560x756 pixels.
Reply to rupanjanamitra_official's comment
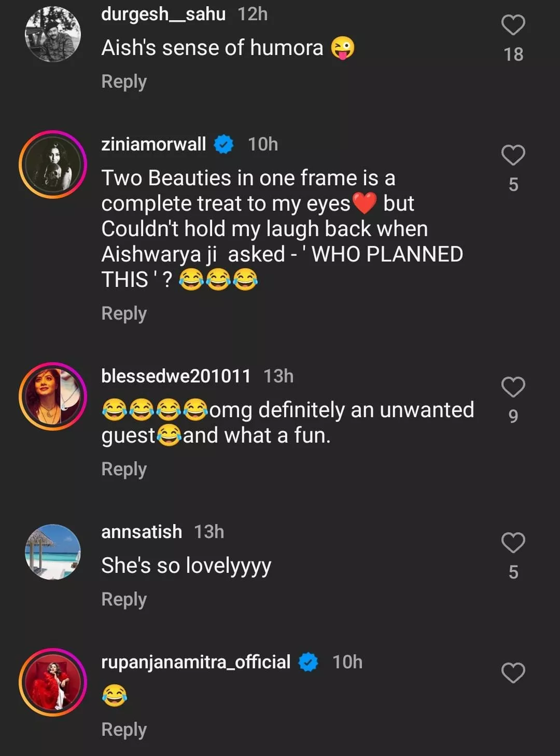click(124, 730)
